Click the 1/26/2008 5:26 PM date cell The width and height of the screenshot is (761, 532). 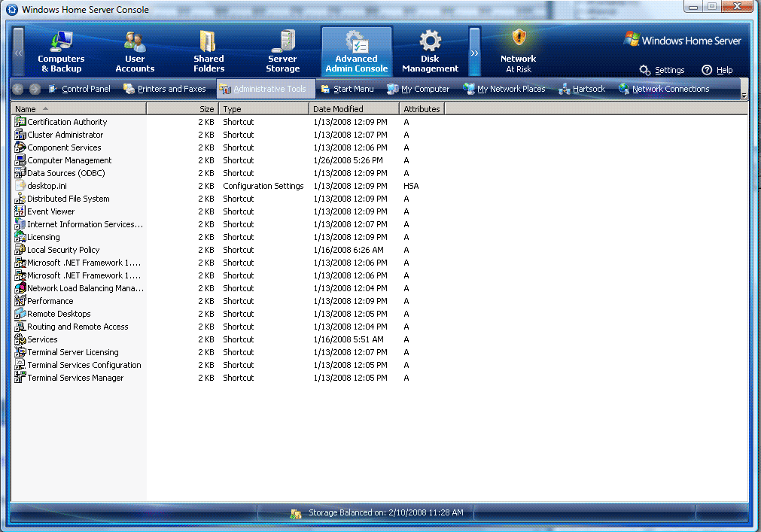(348, 160)
